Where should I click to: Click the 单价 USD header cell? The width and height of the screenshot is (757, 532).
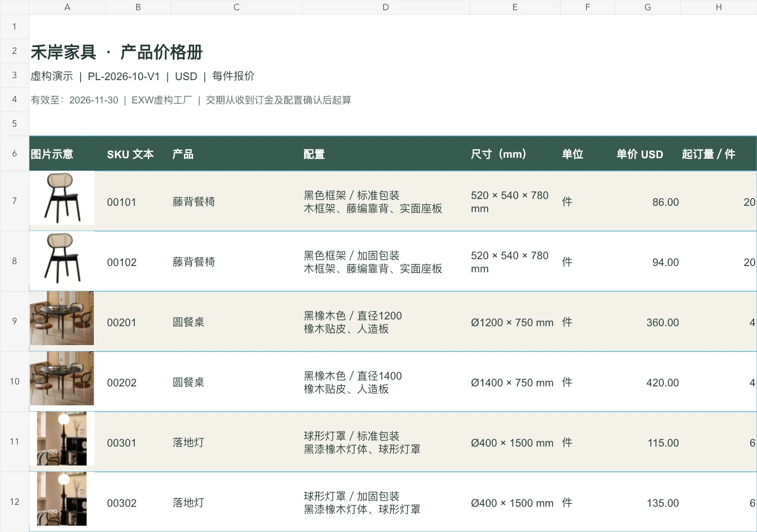pos(648,154)
